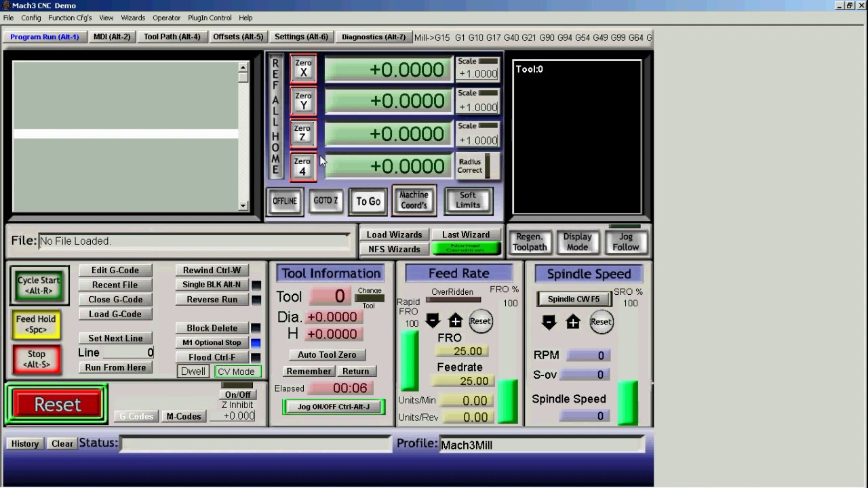
Task: Toggle CV Mode
Action: pyautogui.click(x=237, y=371)
